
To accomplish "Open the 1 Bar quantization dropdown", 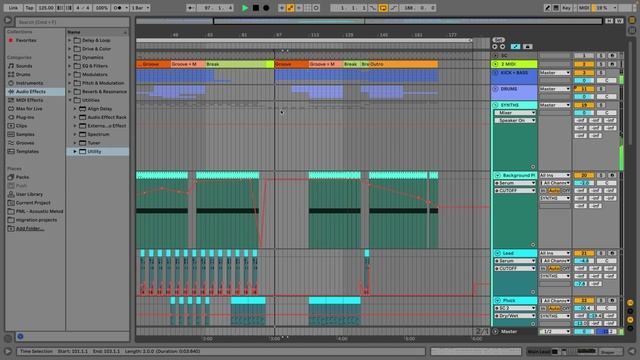I will pos(140,8).
